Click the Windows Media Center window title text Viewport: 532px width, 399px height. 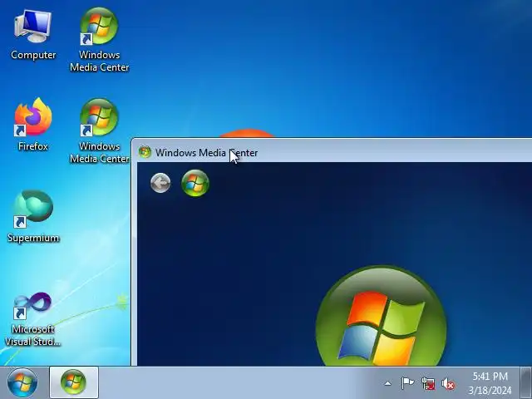(x=206, y=153)
